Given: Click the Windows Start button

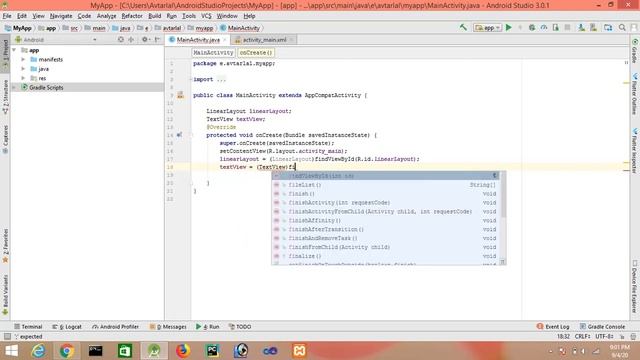Looking at the screenshot, I should [11, 351].
